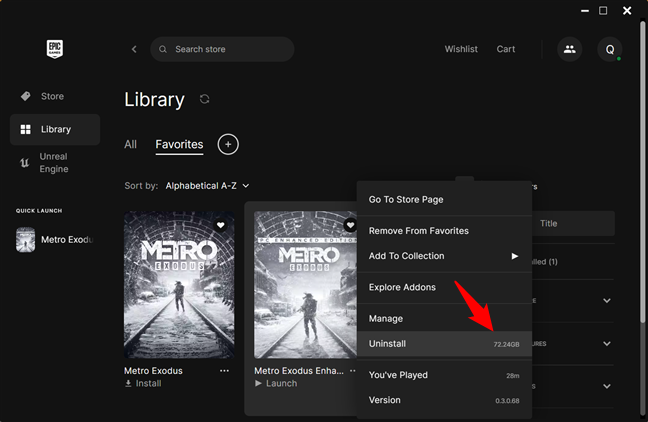Click the Epic Games logo

55,49
